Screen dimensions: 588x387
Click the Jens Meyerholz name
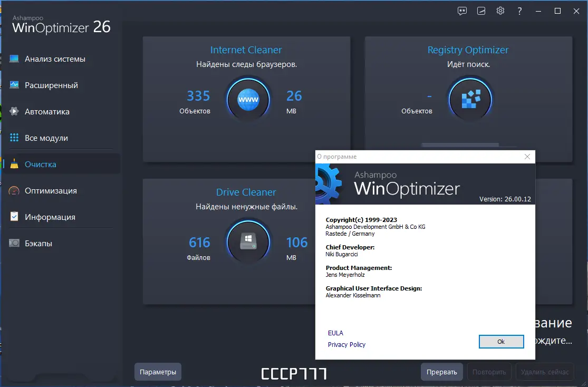pyautogui.click(x=345, y=275)
